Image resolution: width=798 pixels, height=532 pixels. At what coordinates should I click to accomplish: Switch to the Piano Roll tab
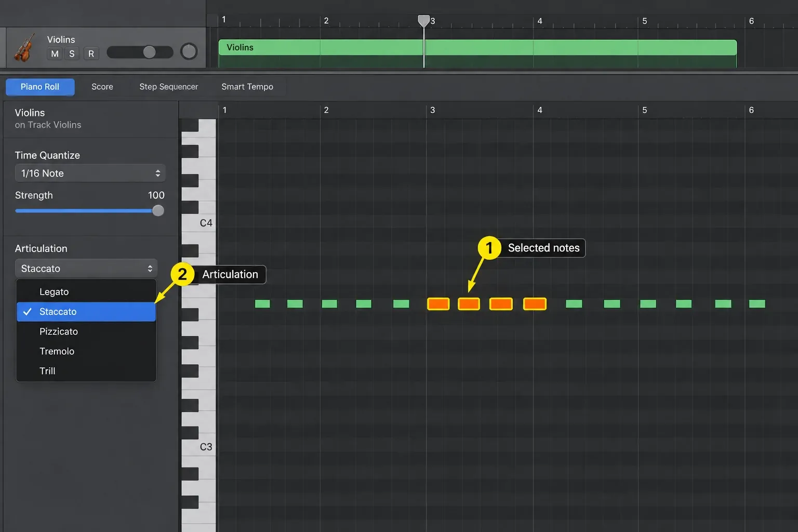click(x=40, y=87)
